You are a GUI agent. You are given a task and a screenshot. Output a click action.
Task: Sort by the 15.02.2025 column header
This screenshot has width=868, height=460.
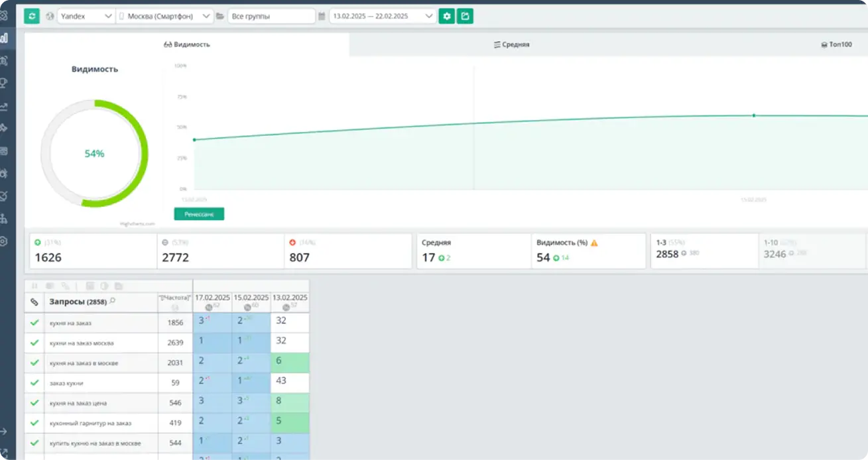click(251, 302)
